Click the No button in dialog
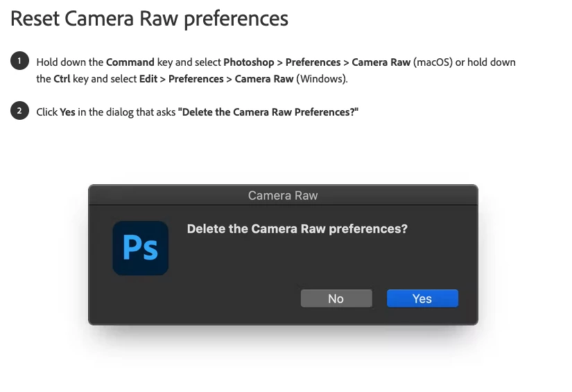 (336, 299)
